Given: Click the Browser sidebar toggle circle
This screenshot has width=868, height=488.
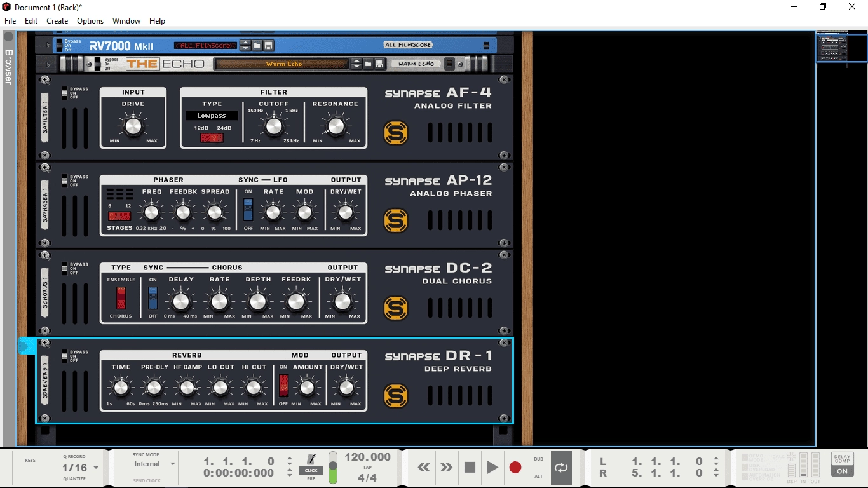Looking at the screenshot, I should coord(8,37).
